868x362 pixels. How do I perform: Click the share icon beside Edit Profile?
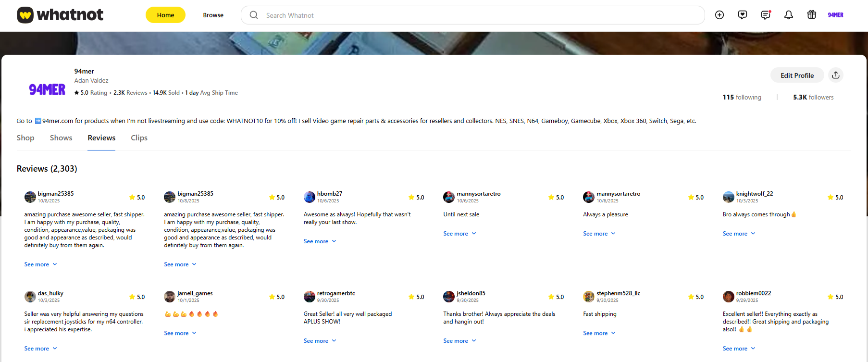coord(836,75)
